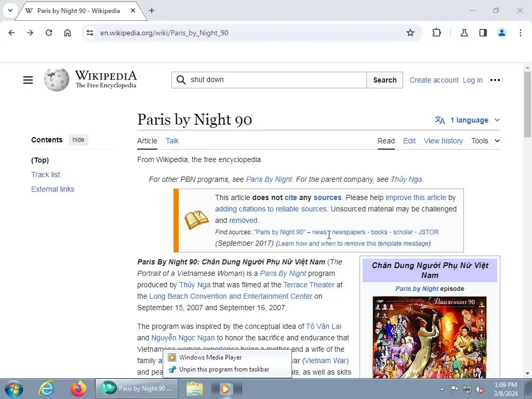This screenshot has width=532, height=399.
Task: Open Vietnam War link
Action: (x=326, y=361)
